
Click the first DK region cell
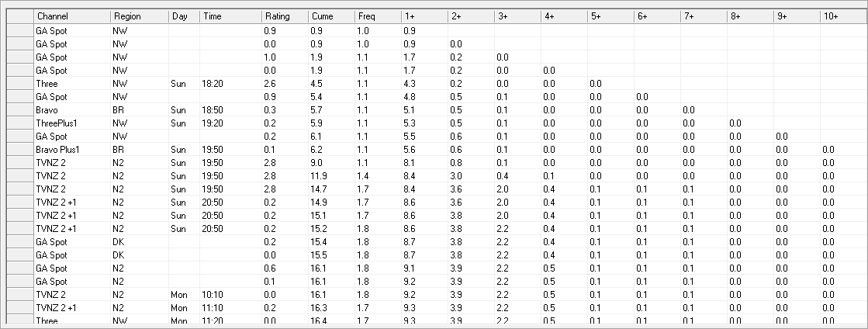(x=140, y=242)
